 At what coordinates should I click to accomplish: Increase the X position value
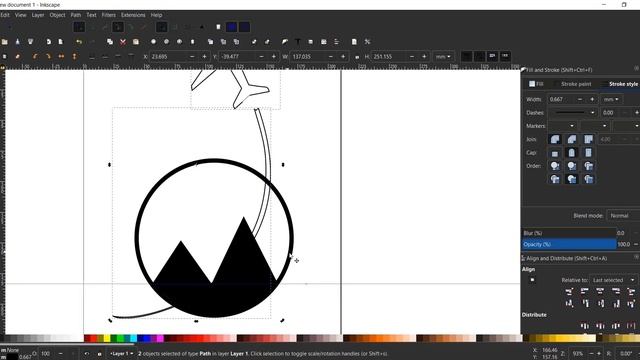pos(204,57)
